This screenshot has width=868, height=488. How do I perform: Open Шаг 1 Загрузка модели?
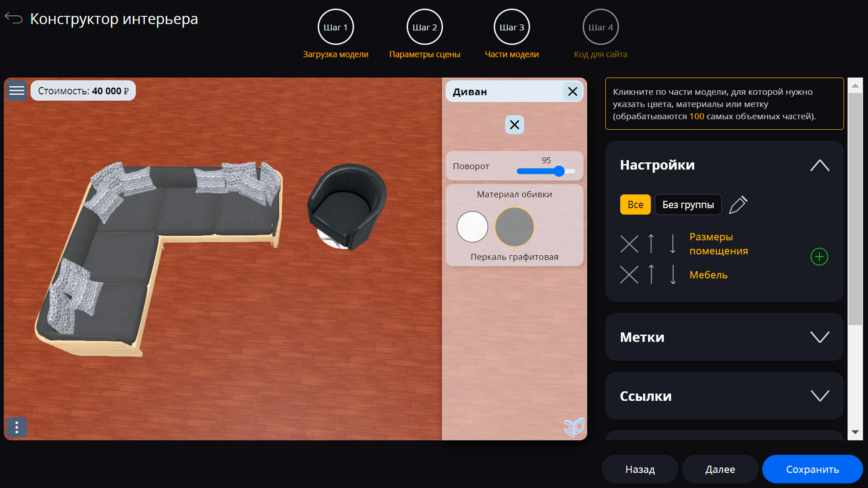coord(335,27)
